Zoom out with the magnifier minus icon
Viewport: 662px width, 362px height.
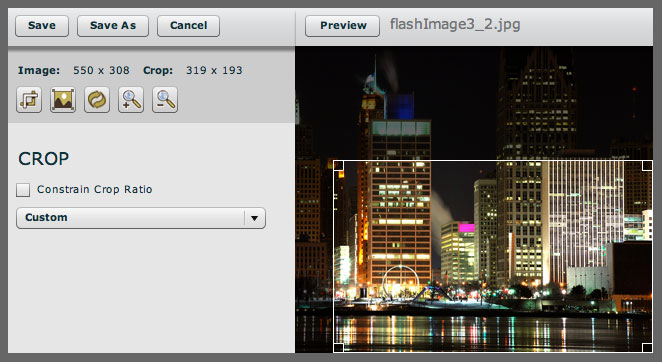point(165,100)
